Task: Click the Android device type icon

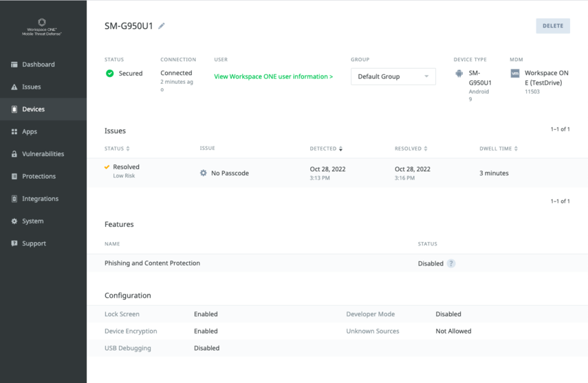Action: (x=459, y=74)
